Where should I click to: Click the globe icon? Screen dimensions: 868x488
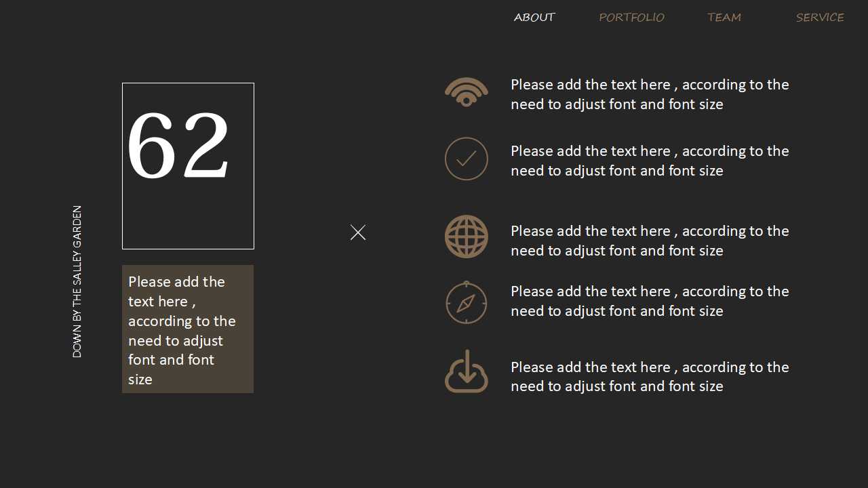point(467,237)
